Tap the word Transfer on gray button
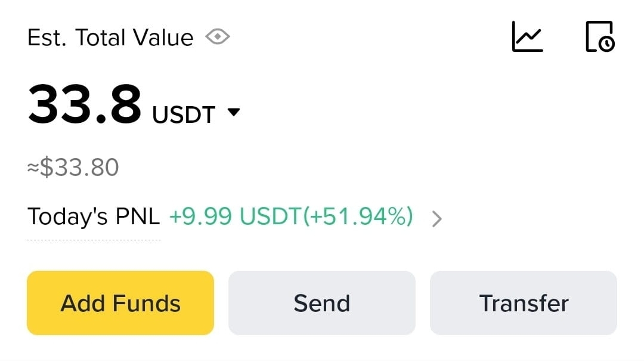The image size is (644, 362). coord(524,303)
